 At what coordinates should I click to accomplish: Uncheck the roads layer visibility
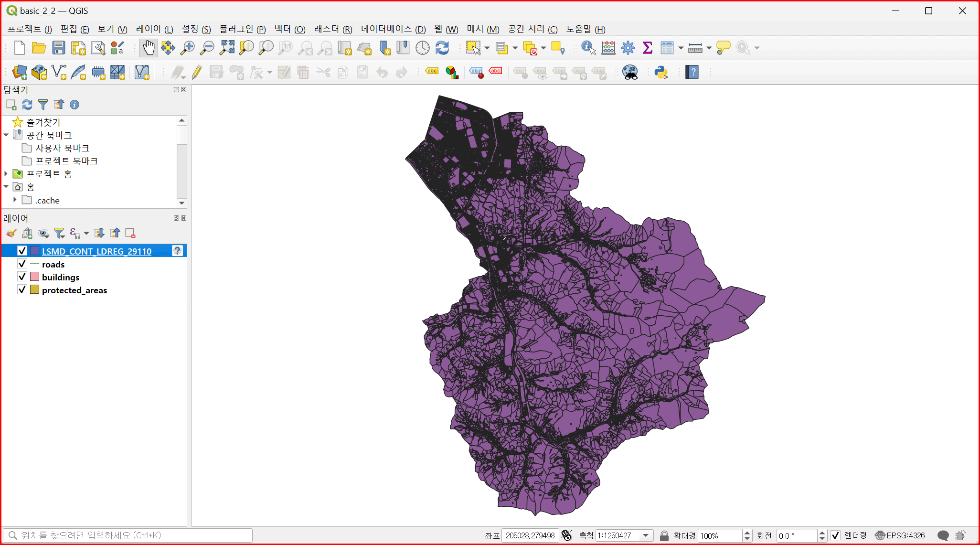point(22,264)
